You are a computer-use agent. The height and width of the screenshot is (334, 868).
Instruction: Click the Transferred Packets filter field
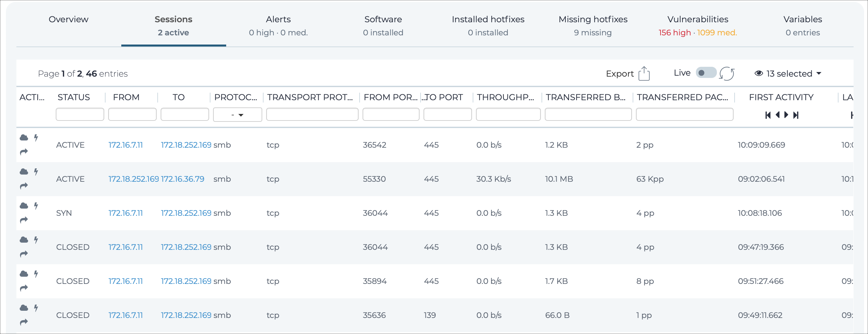(x=685, y=114)
